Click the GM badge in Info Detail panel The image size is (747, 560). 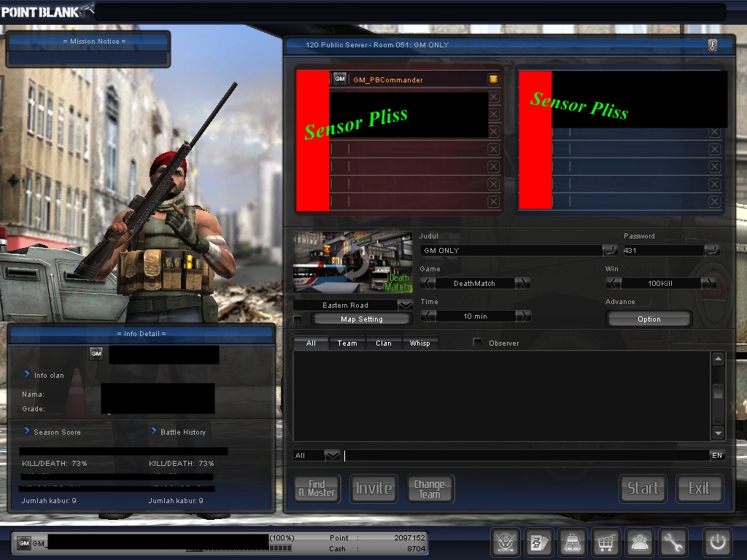pyautogui.click(x=96, y=354)
